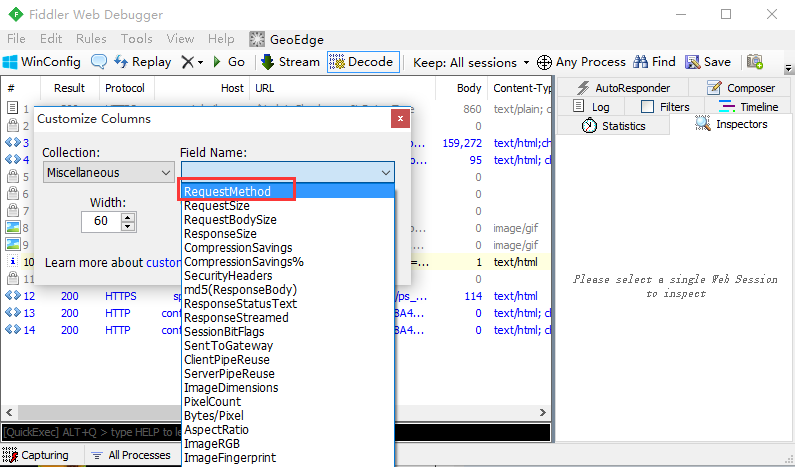This screenshot has width=795, height=467.
Task: Click the comment speech bubble icon
Action: [99, 62]
